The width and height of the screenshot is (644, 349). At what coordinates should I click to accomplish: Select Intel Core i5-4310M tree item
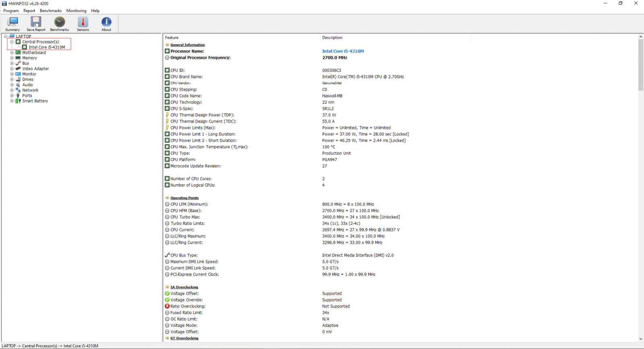[46, 47]
